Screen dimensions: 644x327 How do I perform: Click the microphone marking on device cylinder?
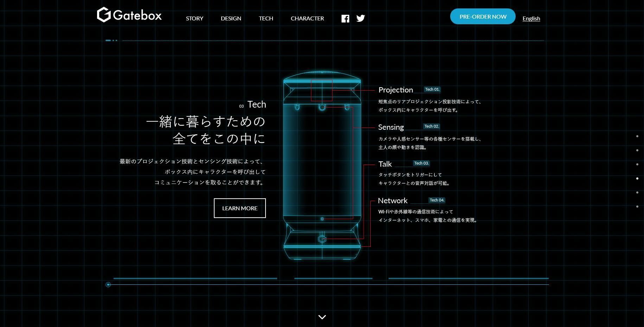322,219
